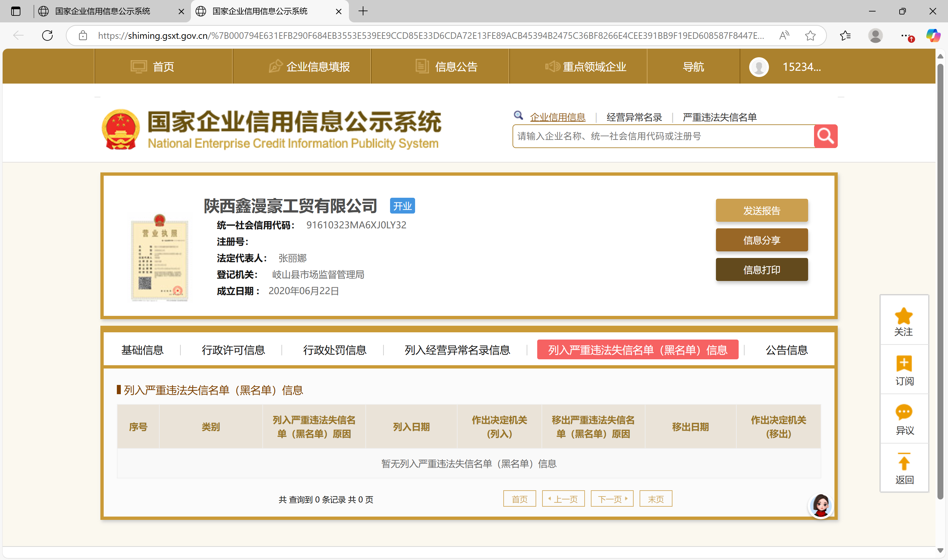
Task: Click the browser refresh icon
Action: click(47, 36)
